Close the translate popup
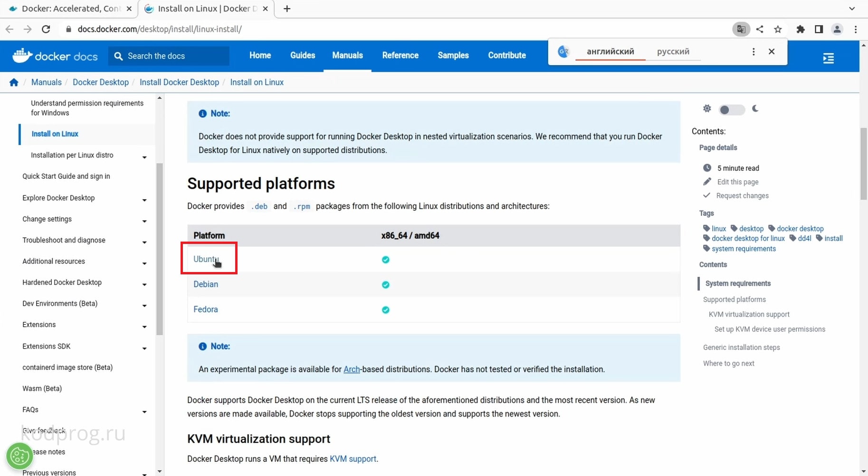The height and width of the screenshot is (476, 868). click(x=772, y=51)
